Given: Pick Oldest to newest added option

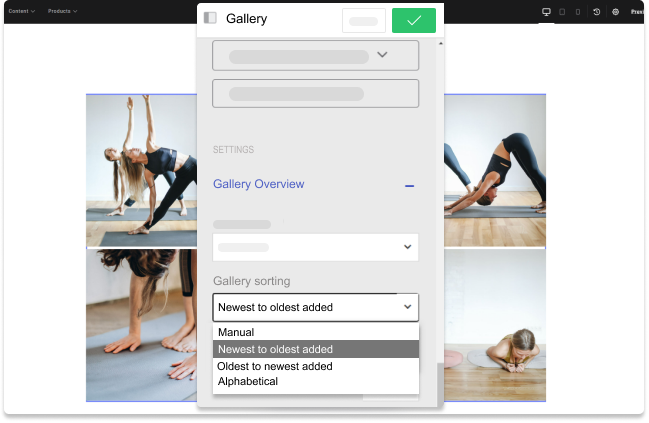Looking at the screenshot, I should 275,366.
